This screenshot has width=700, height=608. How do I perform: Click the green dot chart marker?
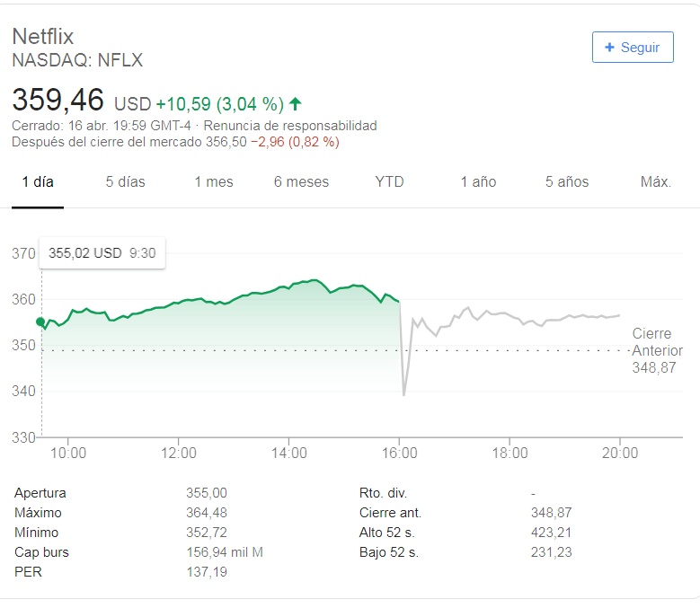click(40, 322)
